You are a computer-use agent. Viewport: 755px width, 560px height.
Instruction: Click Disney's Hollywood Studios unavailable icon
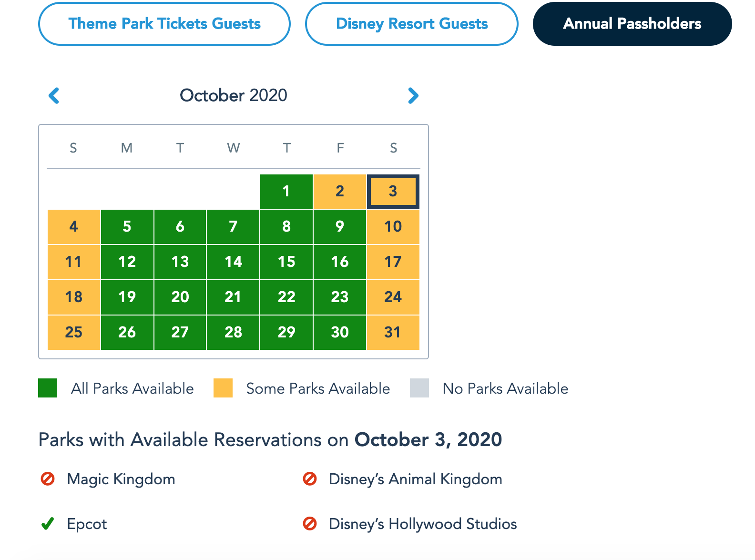coord(310,524)
